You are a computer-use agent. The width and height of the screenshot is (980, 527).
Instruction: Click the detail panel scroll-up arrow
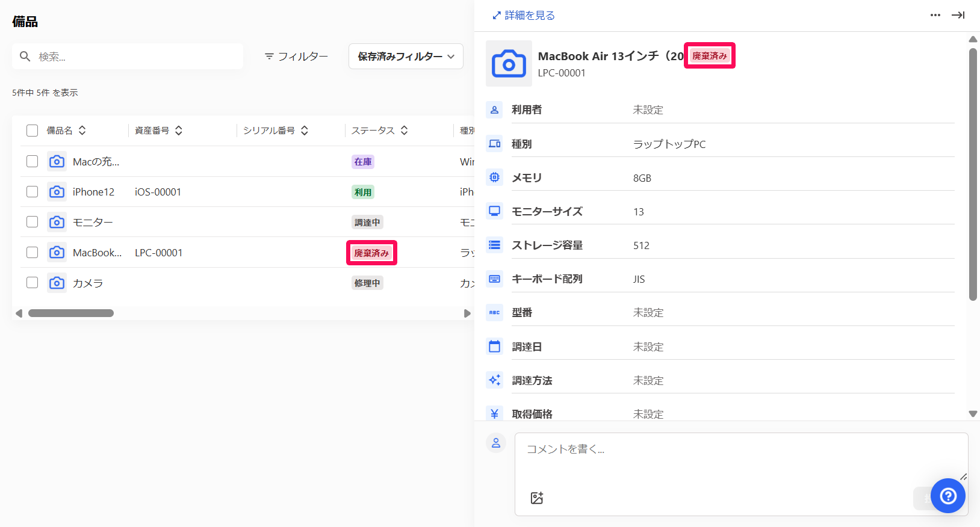tap(973, 39)
